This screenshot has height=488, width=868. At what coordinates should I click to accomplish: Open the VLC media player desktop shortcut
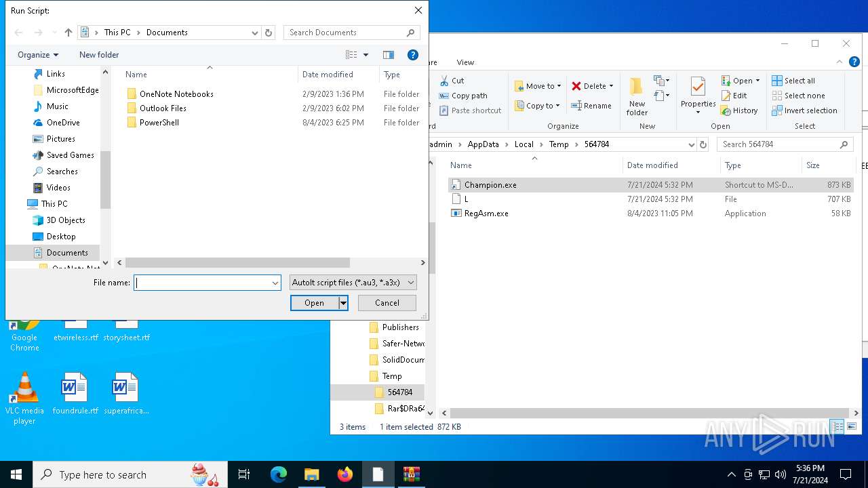(24, 399)
